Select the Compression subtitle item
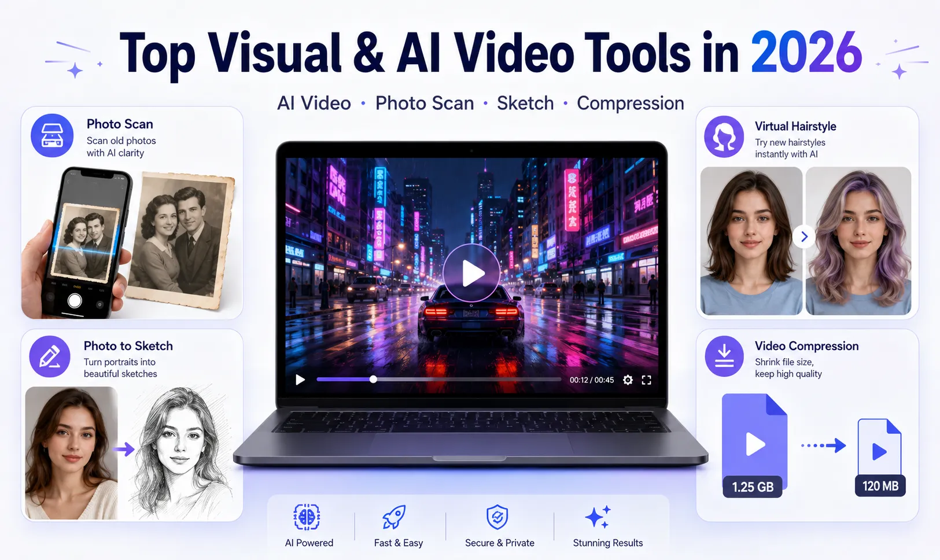The height and width of the screenshot is (560, 940). pyautogui.click(x=631, y=104)
